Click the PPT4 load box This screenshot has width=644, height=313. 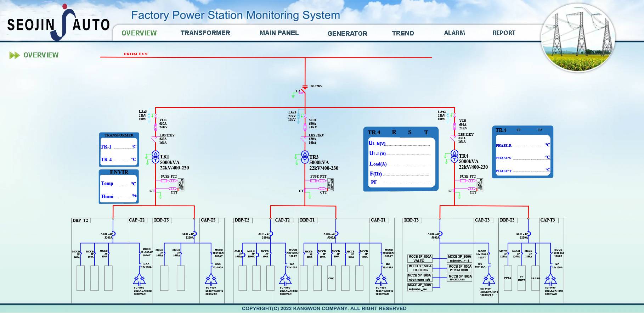508,278
